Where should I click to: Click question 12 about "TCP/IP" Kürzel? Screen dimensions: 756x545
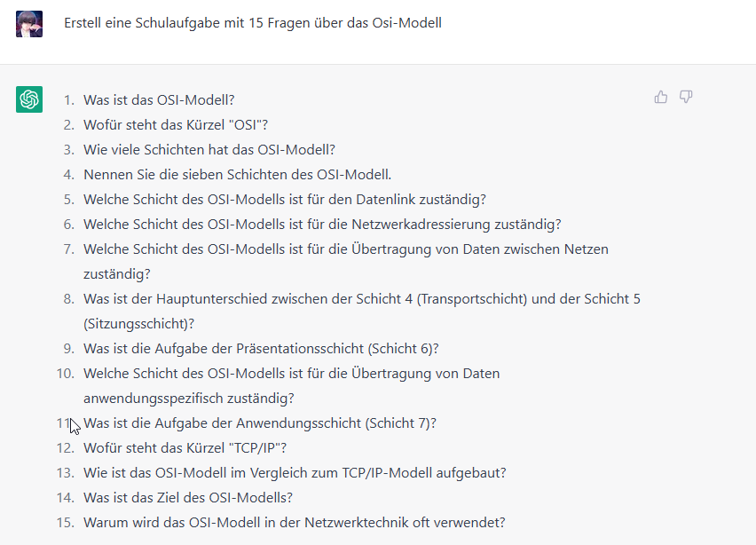[185, 448]
